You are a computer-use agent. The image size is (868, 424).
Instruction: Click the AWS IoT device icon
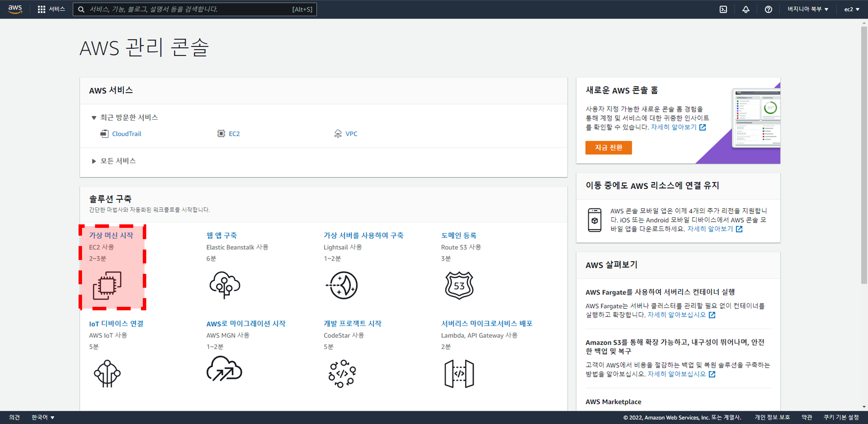click(107, 373)
